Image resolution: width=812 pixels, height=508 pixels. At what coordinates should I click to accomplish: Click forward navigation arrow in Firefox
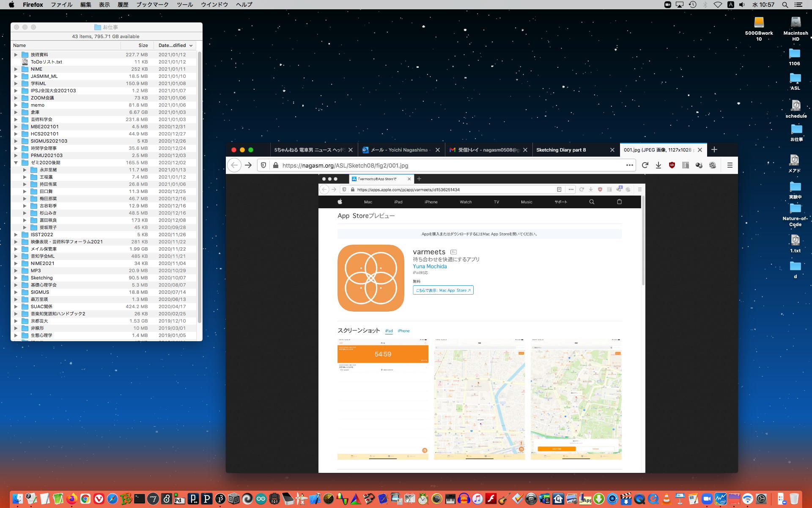coord(248,166)
